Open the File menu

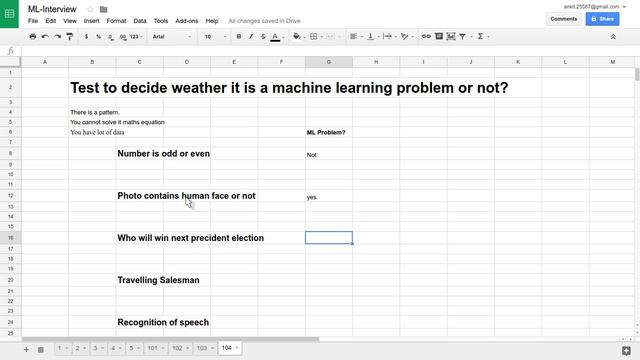(x=33, y=21)
